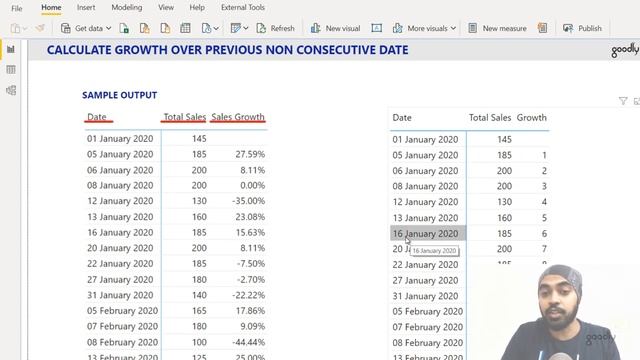Click 22 January 2020 in sample table
Screen dimensions: 640x360
[120, 264]
